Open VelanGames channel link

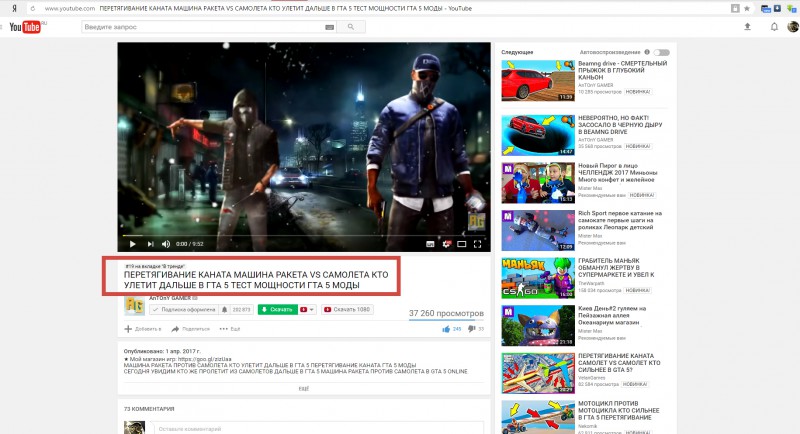click(x=591, y=378)
